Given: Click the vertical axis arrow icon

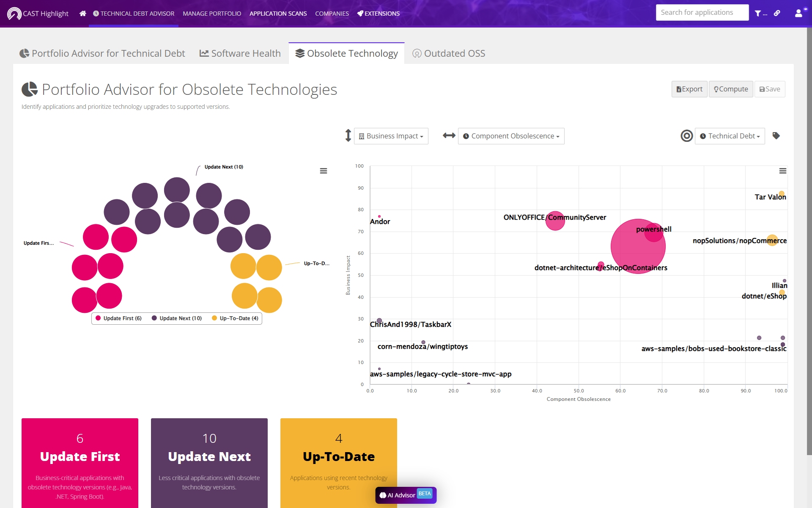Looking at the screenshot, I should pos(348,135).
